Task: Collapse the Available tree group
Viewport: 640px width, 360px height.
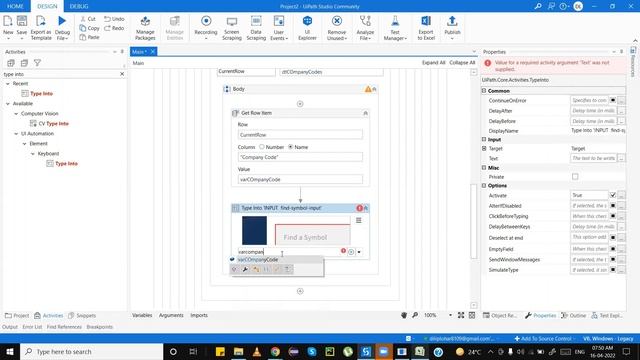Action: click(8, 103)
